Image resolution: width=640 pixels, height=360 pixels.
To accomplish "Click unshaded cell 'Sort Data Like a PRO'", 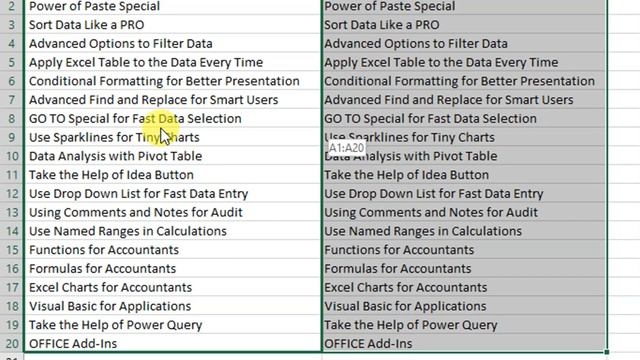I will coord(173,25).
